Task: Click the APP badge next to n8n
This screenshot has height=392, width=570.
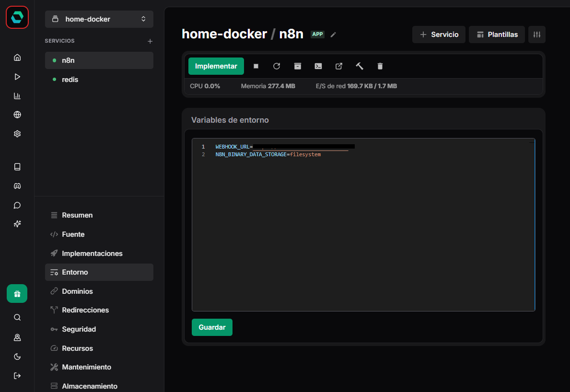Action: click(317, 34)
